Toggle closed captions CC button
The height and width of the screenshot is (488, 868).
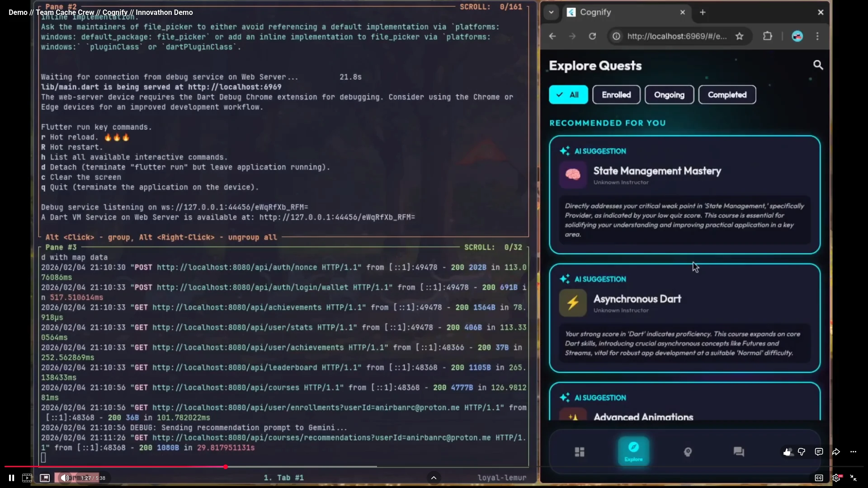point(819,478)
